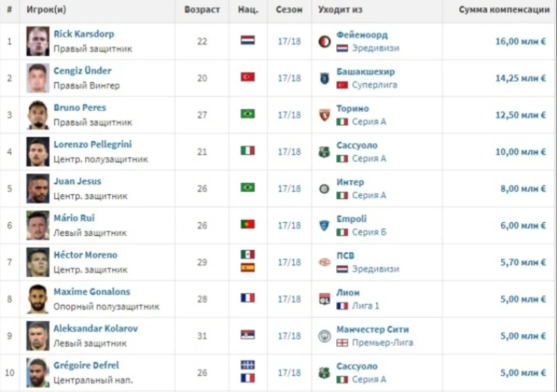Click Juan Jesus player photo thumbnail
The width and height of the screenshot is (557, 392).
[x=38, y=188]
